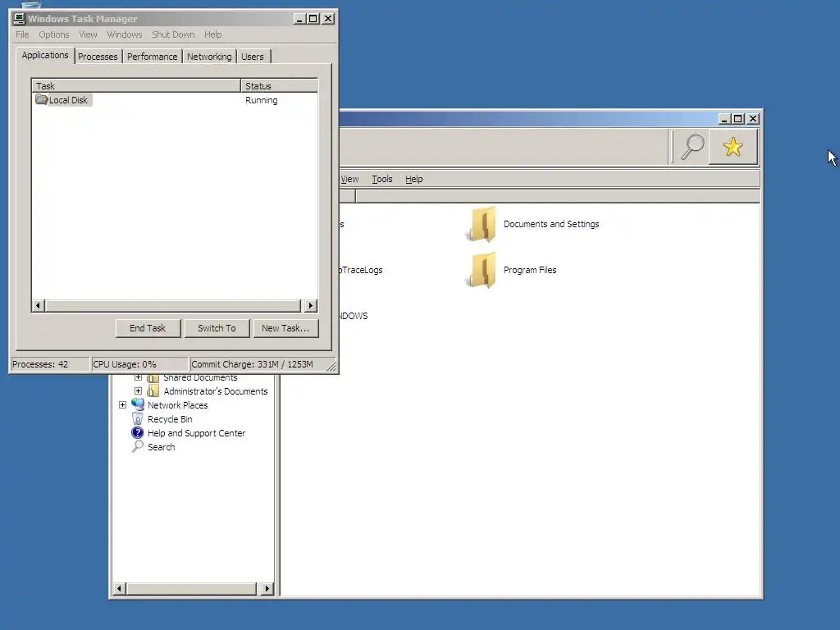Click task list scroll left arrow
Image resolution: width=840 pixels, height=630 pixels.
tap(38, 305)
